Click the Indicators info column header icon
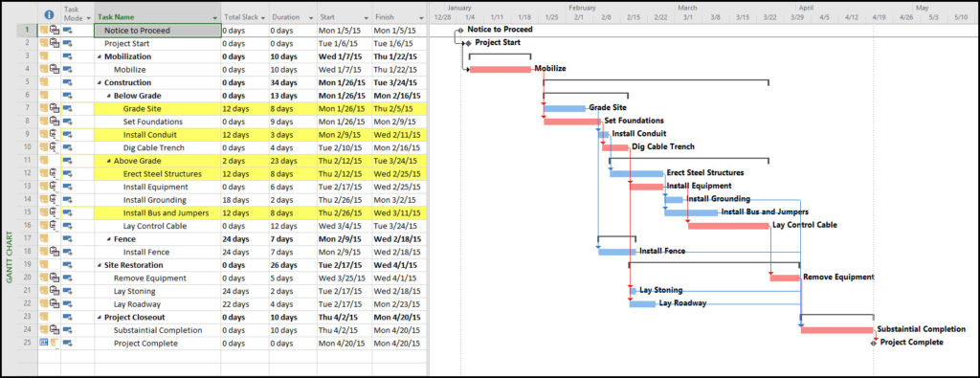This screenshot has width=980, height=378. pyautogui.click(x=50, y=14)
